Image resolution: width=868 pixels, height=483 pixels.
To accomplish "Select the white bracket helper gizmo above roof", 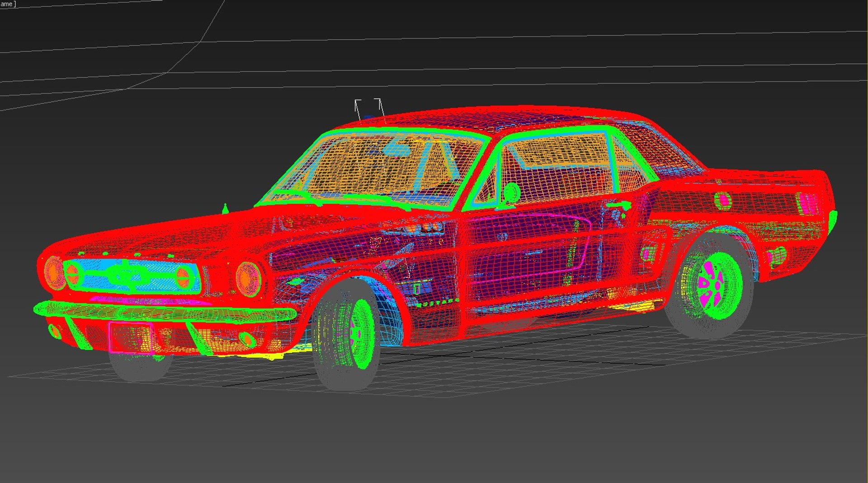I will [369, 110].
